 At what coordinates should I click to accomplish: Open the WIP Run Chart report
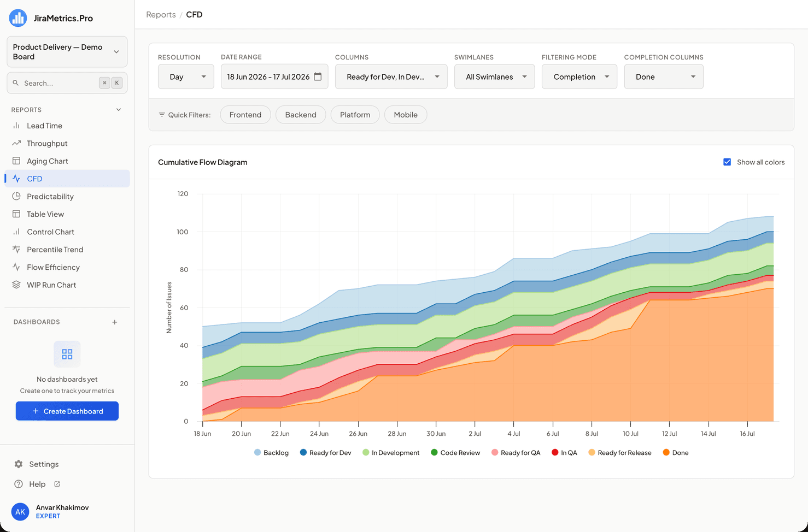pos(67,285)
